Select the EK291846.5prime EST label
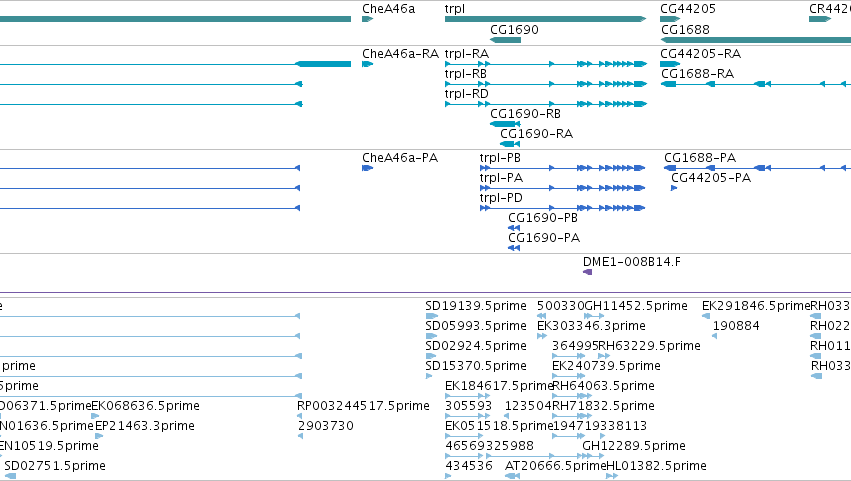The width and height of the screenshot is (851, 481). pyautogui.click(x=755, y=306)
